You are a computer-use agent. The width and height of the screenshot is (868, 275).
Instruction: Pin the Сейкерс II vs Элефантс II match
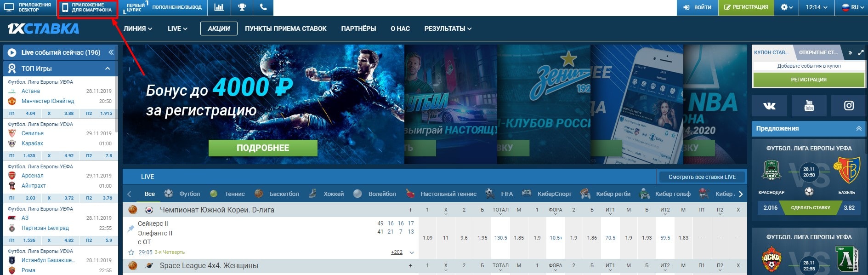click(131, 229)
